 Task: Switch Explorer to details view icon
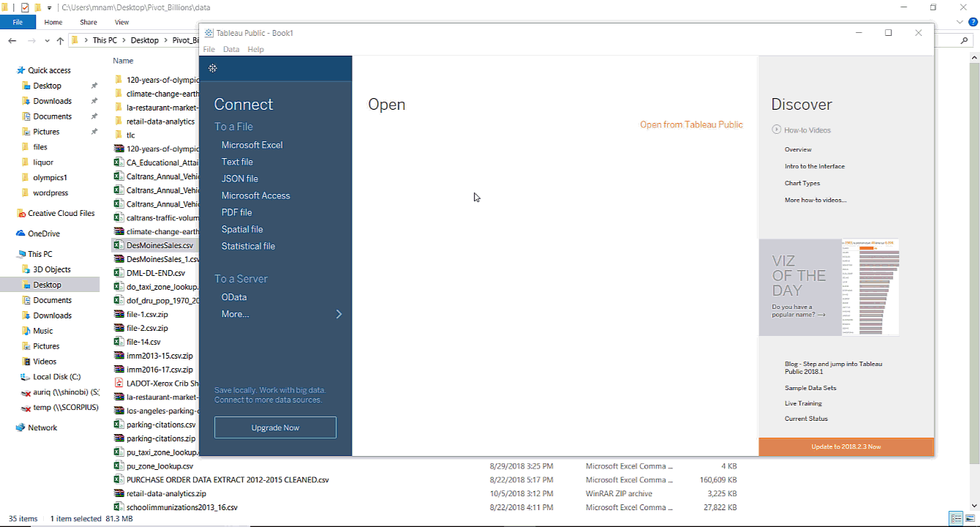click(957, 518)
